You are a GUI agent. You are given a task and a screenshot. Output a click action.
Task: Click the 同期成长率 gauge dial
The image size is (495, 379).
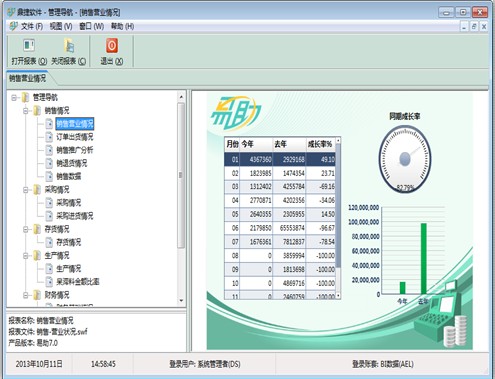pos(405,159)
